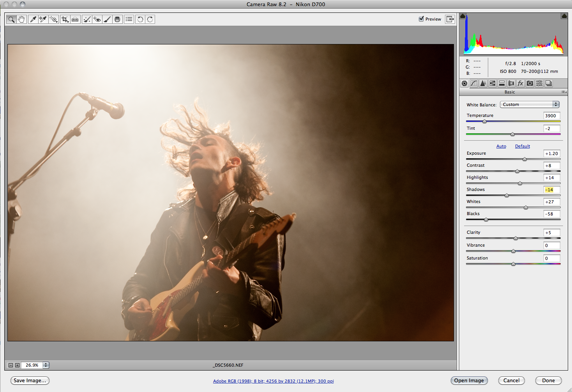The width and height of the screenshot is (572, 392).
Task: Click the Done button
Action: (x=548, y=381)
